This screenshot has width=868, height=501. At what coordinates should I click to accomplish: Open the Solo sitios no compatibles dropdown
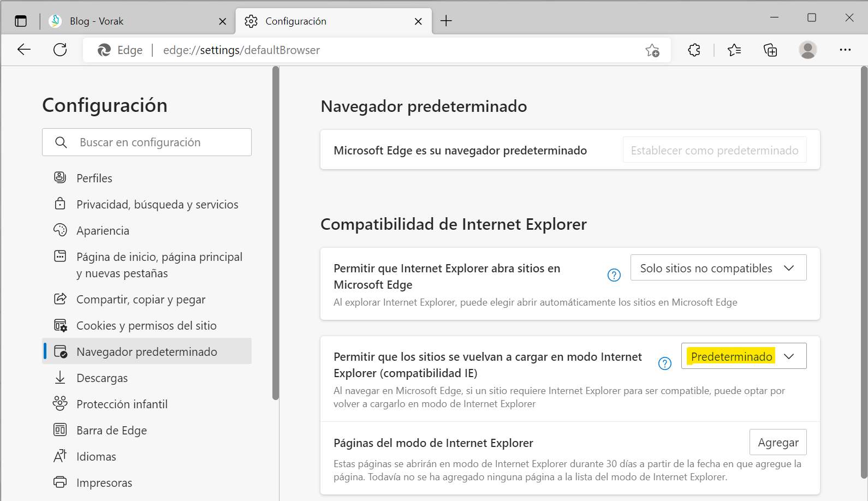click(718, 268)
